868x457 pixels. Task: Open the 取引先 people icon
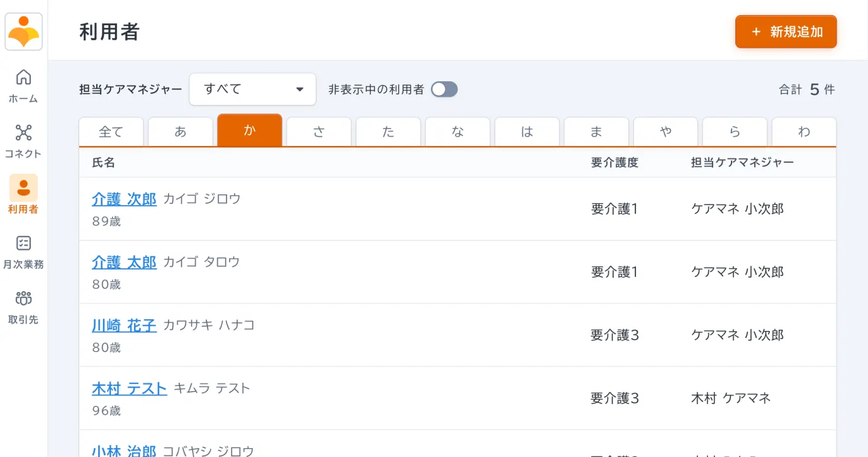[x=23, y=298]
